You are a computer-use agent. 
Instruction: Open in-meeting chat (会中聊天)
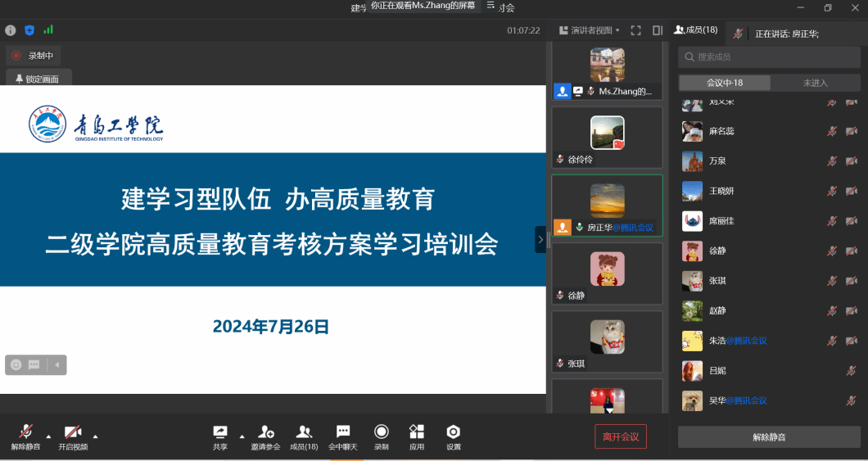343,436
